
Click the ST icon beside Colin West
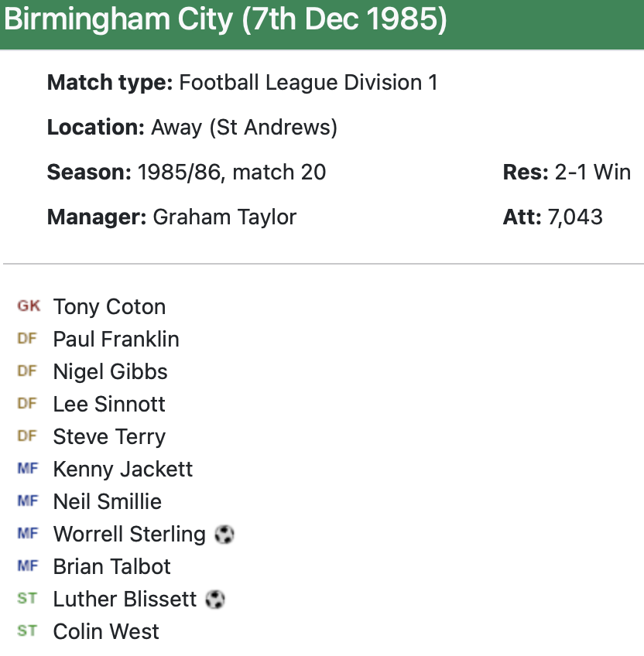coord(27,631)
